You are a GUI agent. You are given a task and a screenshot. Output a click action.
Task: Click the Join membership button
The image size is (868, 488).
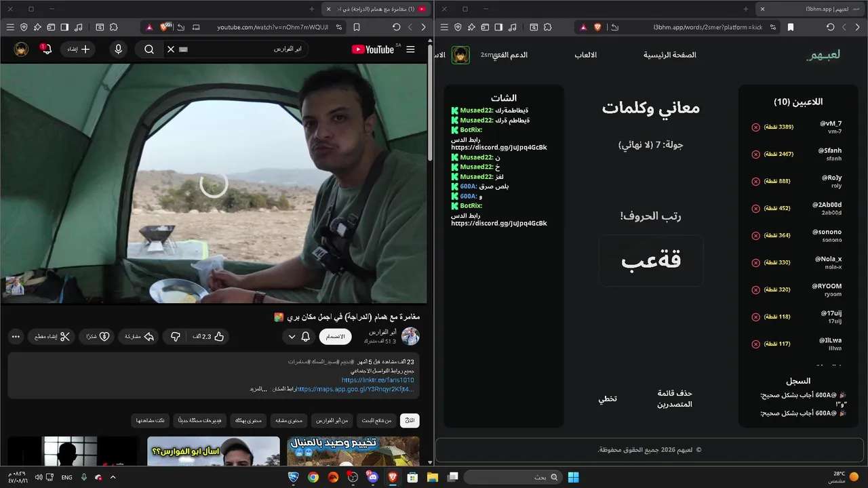[x=336, y=336]
